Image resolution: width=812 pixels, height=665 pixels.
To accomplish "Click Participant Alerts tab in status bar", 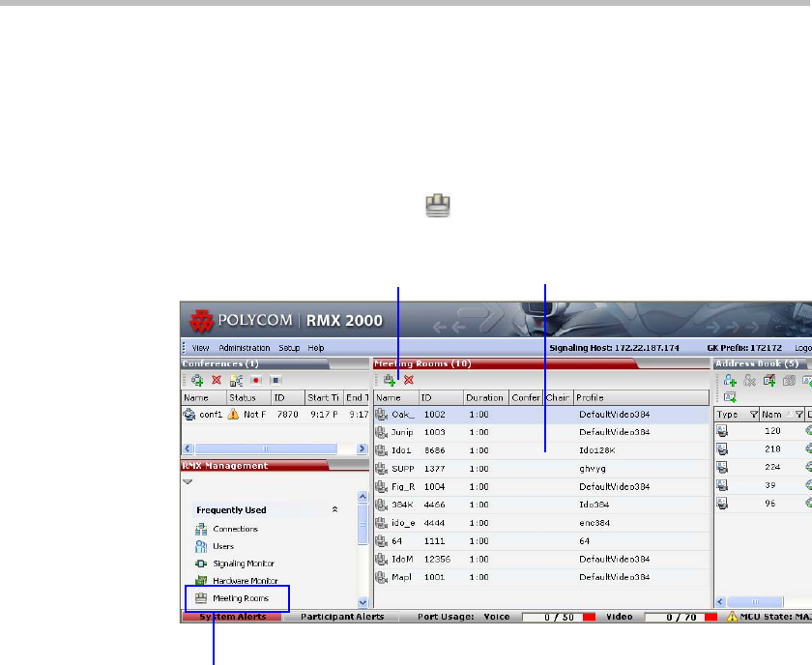I will click(x=342, y=617).
